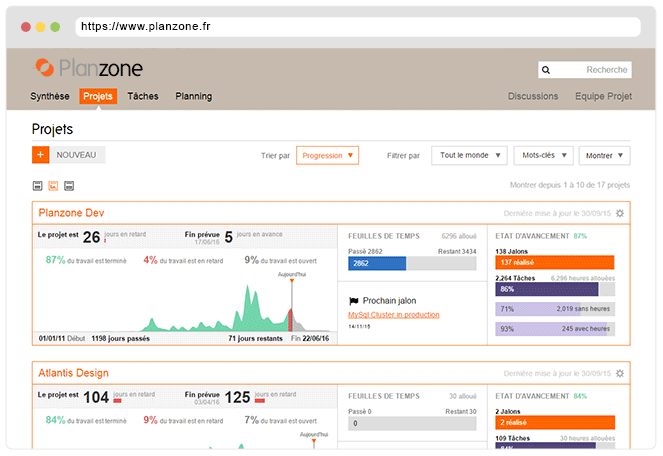Select the Projets tab
Viewport: 663px width, 456px height.
point(98,96)
